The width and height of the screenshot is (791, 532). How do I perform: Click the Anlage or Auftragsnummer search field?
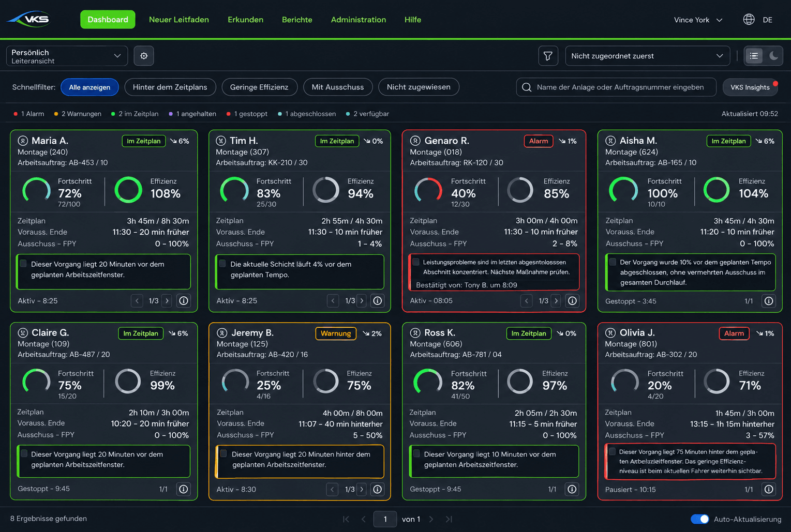616,87
